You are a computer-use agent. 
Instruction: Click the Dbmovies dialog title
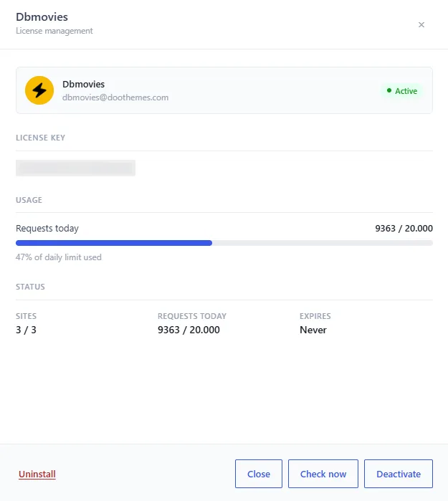click(42, 16)
